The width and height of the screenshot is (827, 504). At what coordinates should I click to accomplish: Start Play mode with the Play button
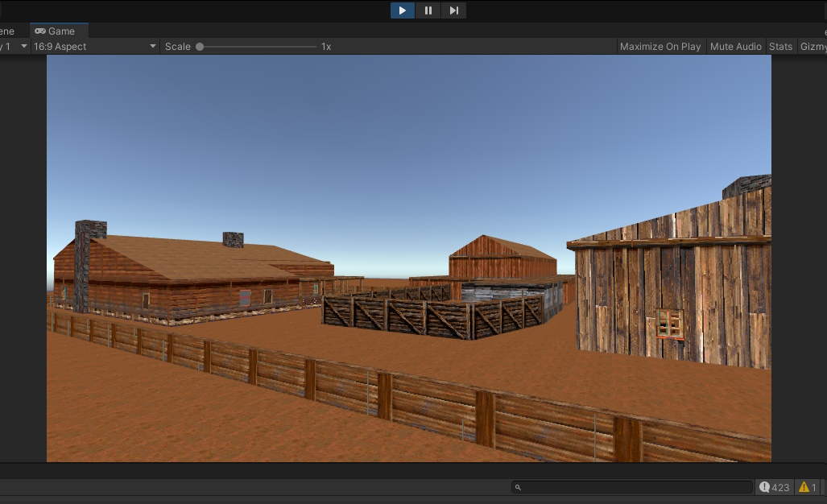click(x=402, y=10)
